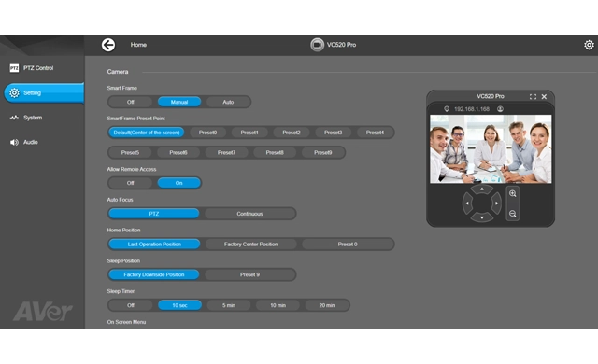
Task: Select Preset9 SmartFrame point
Action: coord(322,153)
